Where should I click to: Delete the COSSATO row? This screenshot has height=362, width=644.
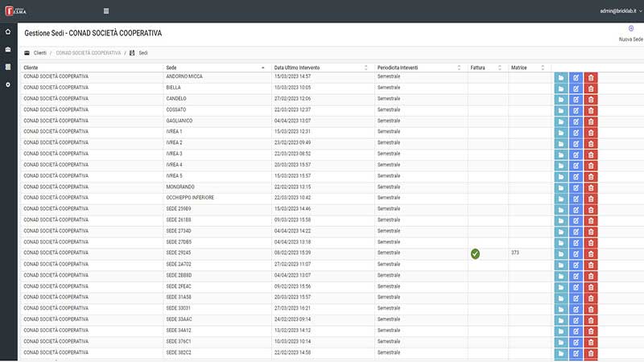(x=591, y=111)
